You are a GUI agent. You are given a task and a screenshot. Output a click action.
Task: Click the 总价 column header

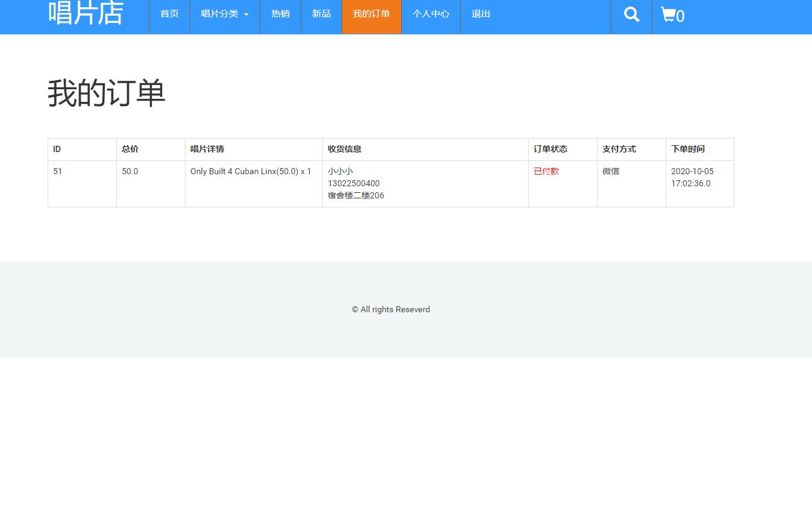130,149
